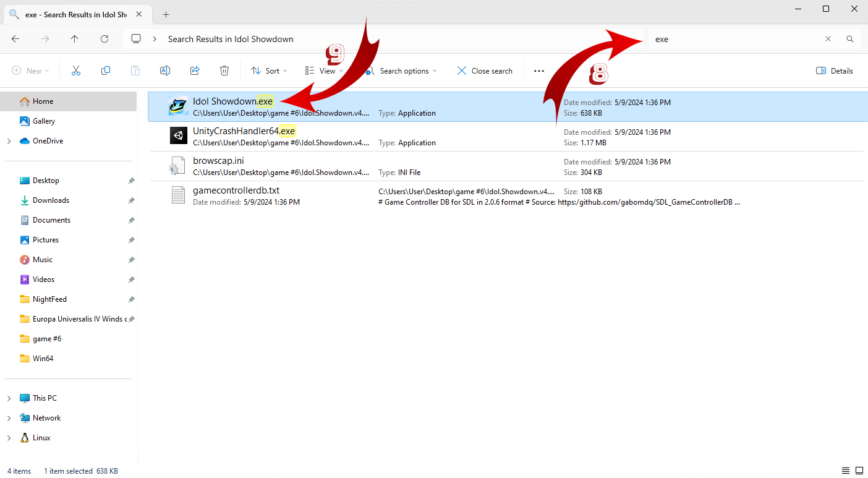Open the New dropdown menu
868x478 pixels.
[30, 71]
